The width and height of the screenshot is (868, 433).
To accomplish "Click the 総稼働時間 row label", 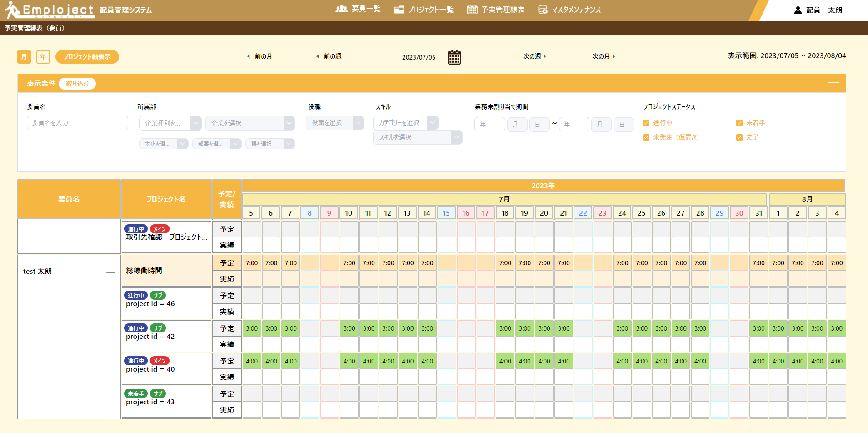I will [x=144, y=271].
